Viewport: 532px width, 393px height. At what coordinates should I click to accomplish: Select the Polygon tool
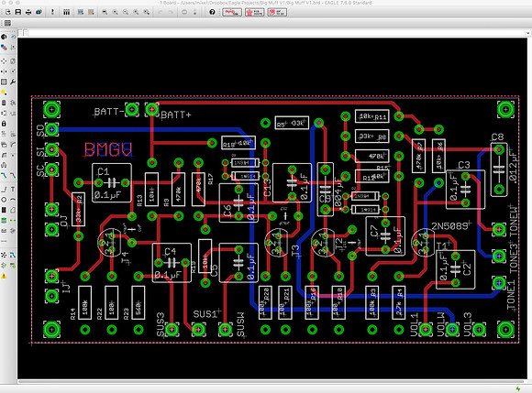13,210
